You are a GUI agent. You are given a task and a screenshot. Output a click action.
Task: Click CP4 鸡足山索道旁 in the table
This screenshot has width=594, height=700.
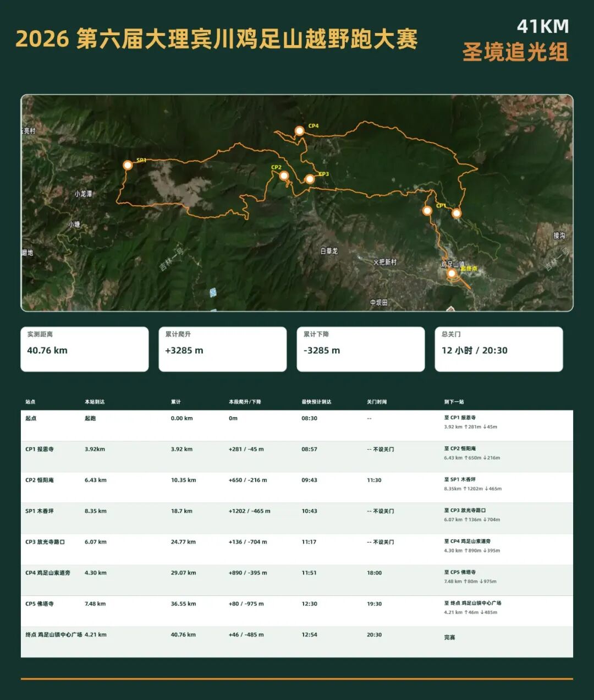click(x=48, y=573)
